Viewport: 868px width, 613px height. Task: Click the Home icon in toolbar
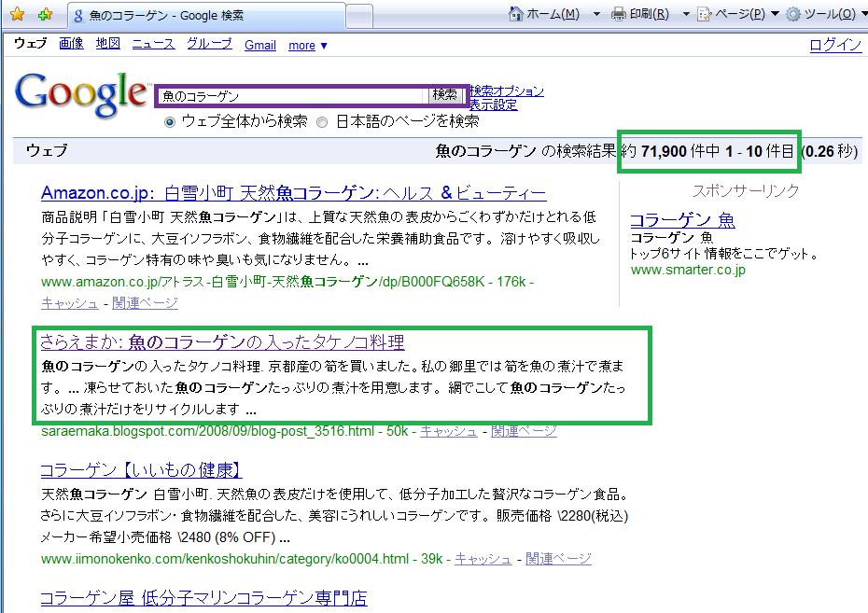pos(515,14)
